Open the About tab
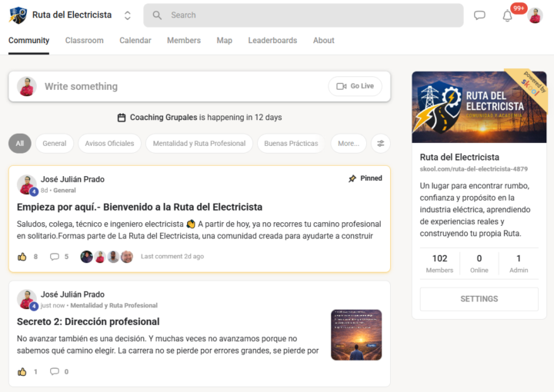 [x=324, y=40]
